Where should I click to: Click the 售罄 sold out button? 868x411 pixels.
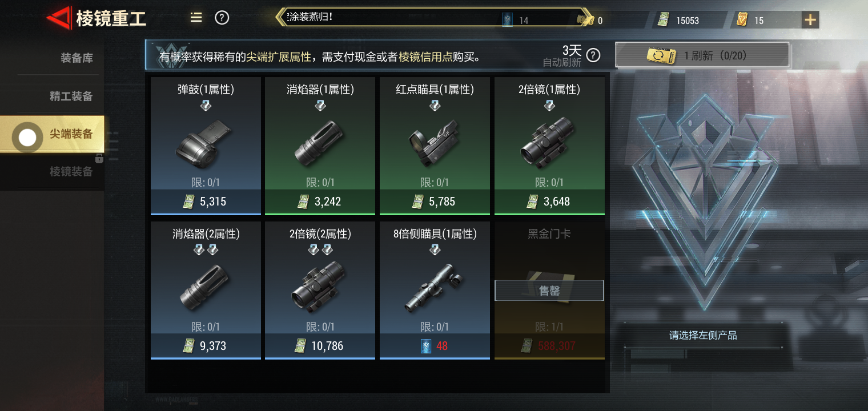point(549,291)
